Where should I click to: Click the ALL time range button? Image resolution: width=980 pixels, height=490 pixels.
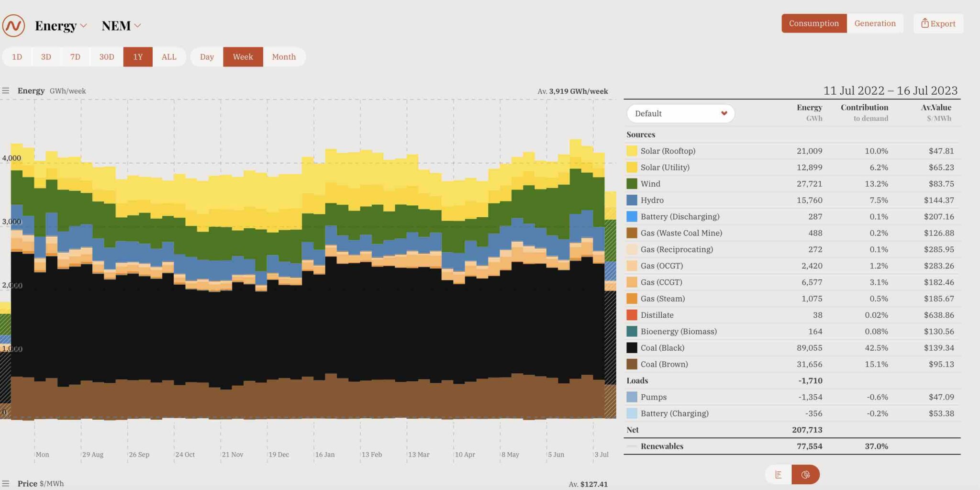tap(169, 56)
